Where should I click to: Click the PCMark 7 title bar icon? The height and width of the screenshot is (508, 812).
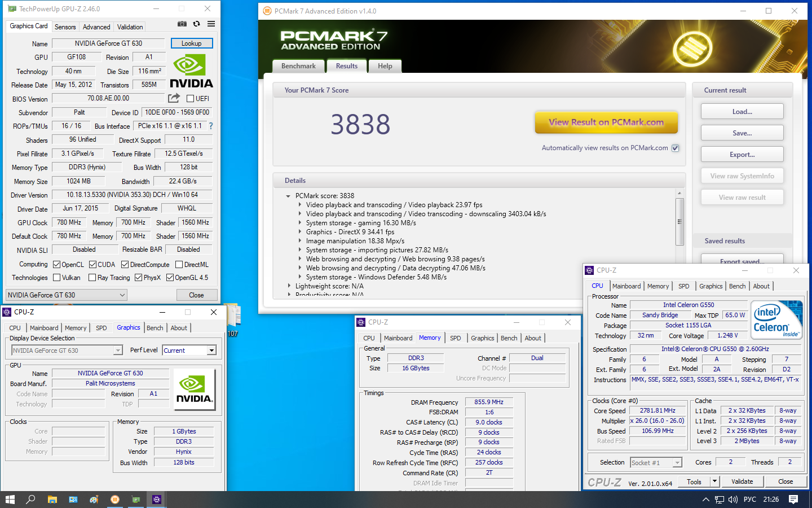coord(267,11)
